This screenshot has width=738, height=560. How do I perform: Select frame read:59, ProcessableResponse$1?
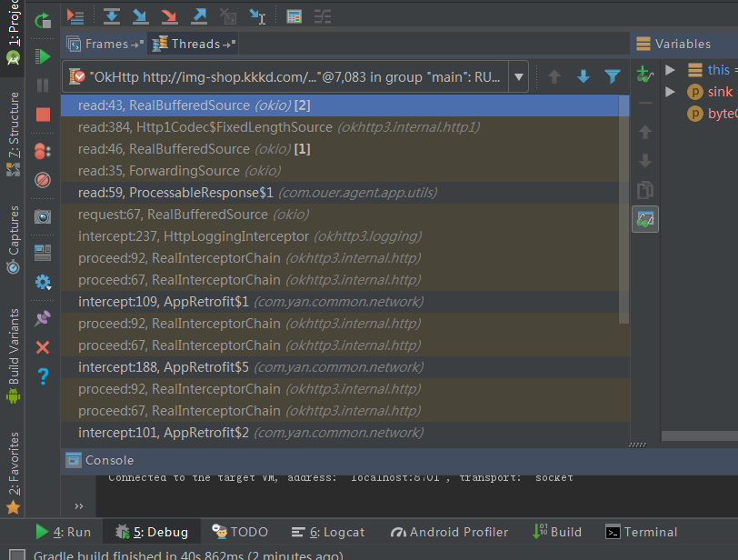pos(340,193)
